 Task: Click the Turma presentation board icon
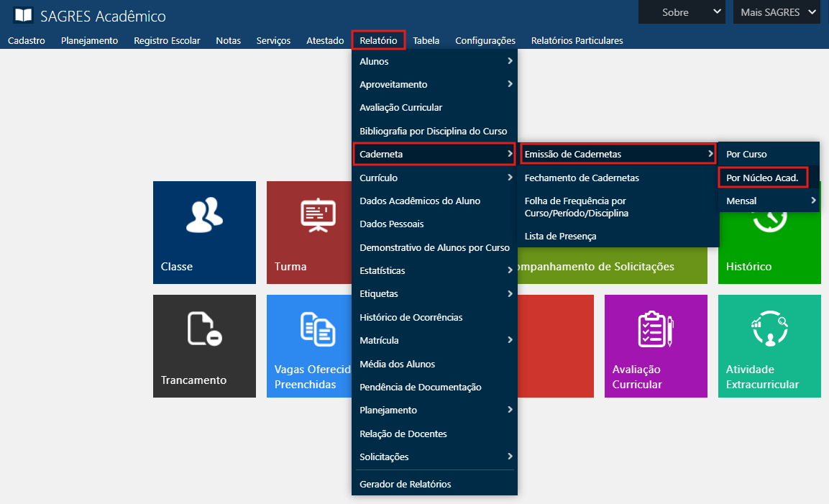[318, 215]
